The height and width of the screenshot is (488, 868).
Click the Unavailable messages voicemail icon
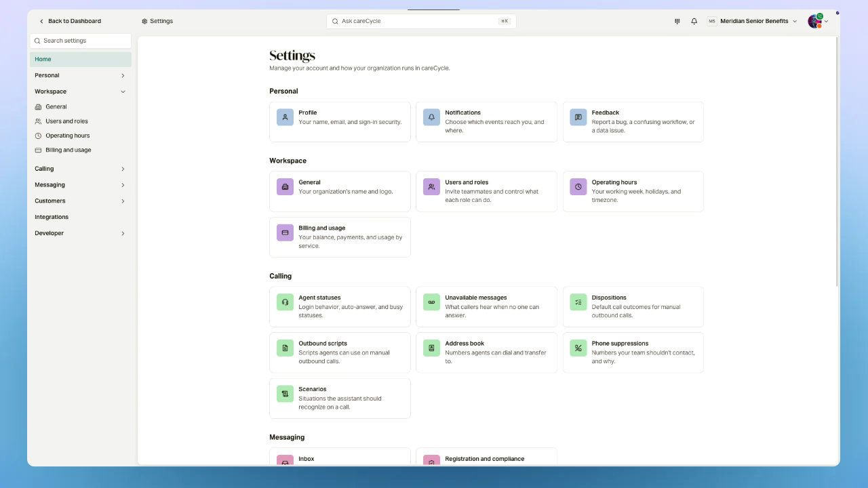[431, 302]
